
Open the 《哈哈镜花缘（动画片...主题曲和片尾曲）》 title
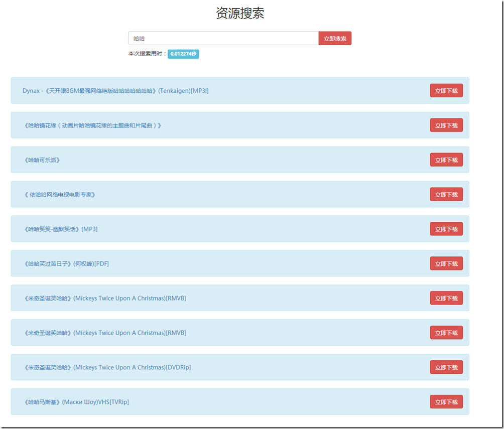(92, 125)
